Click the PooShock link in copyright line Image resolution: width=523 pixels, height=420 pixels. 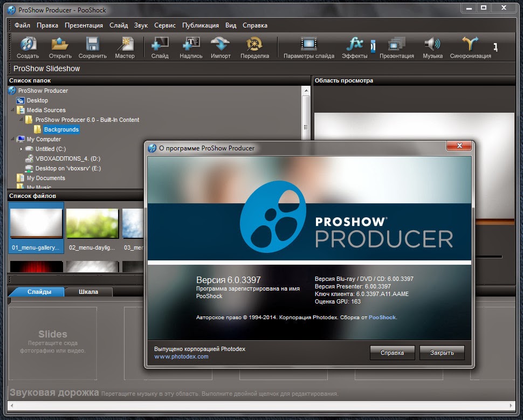(382, 318)
